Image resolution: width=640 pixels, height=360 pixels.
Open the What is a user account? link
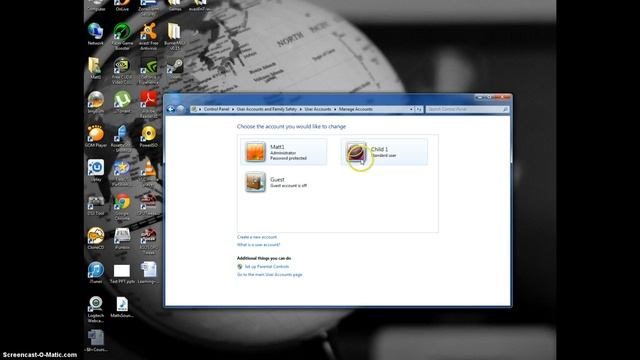click(258, 245)
